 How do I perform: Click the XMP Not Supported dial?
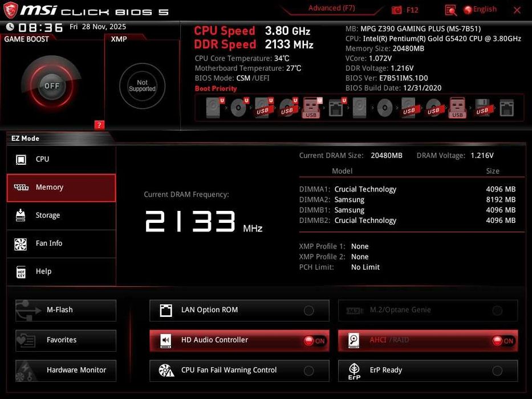point(142,86)
